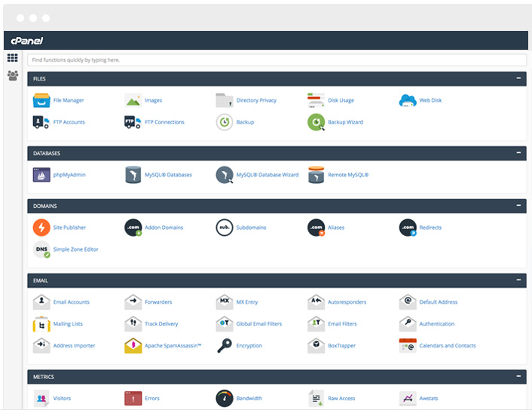The height and width of the screenshot is (416, 532).
Task: Click the Web Disk cloud icon
Action: pos(408,100)
